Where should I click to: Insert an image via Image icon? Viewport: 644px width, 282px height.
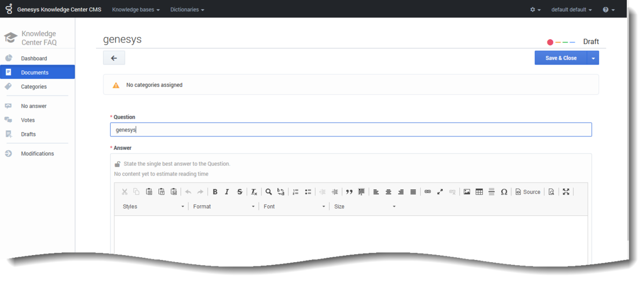467,192
